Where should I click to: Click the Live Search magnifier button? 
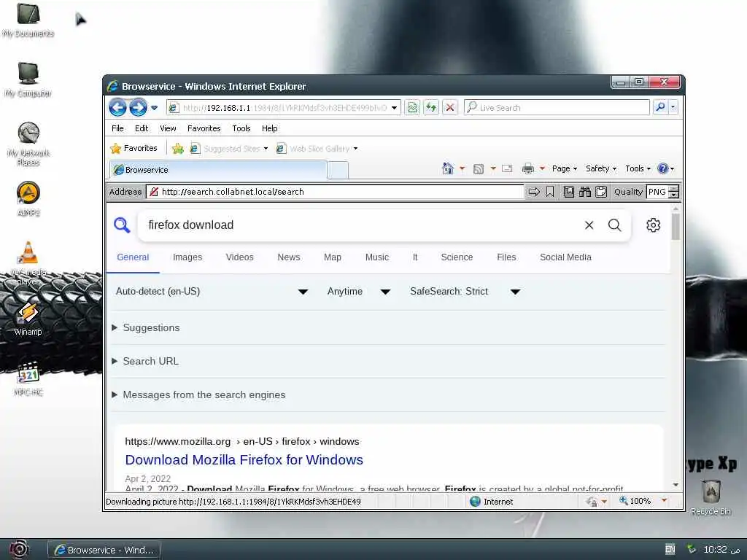click(660, 107)
